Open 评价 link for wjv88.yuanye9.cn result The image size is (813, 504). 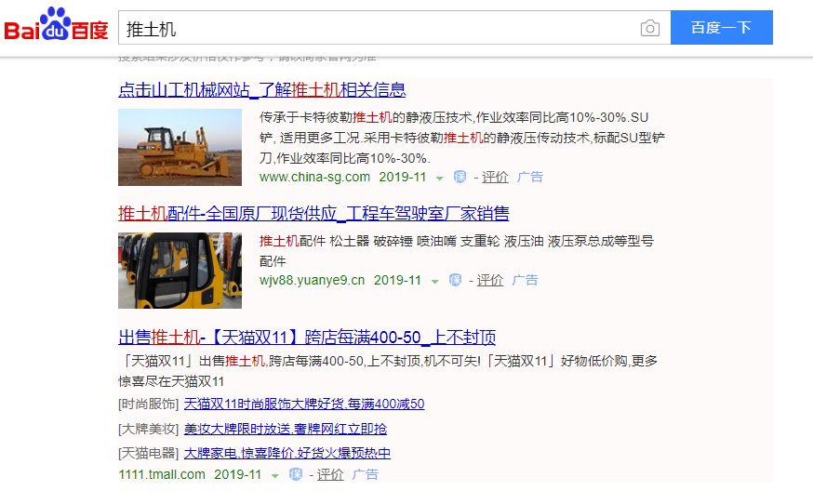(x=490, y=281)
